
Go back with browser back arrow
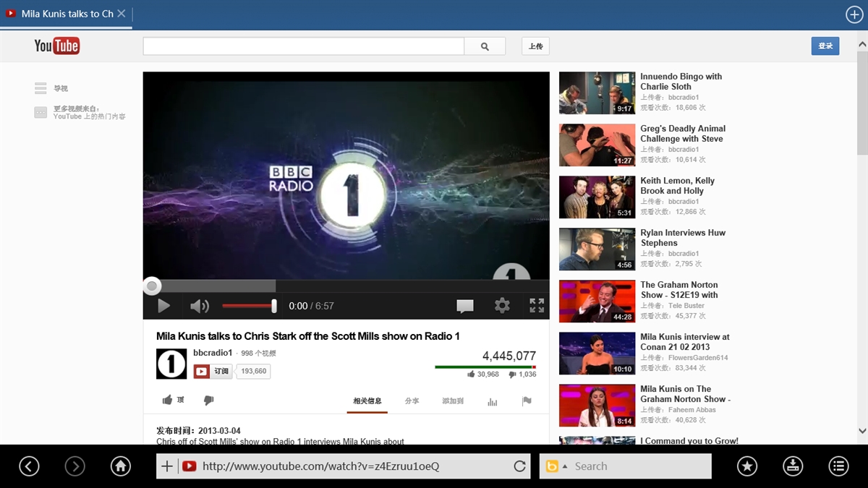click(29, 466)
